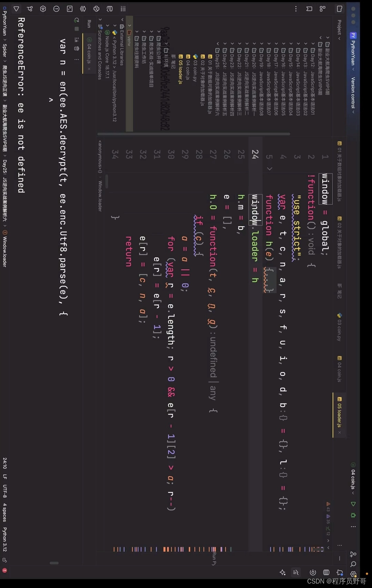
Task: Collapse the External Libraries node
Action: click(122, 20)
